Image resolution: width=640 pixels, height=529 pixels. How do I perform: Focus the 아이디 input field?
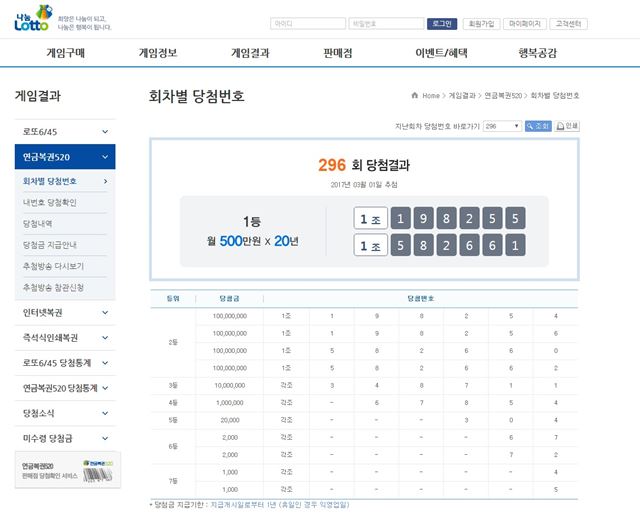(x=308, y=24)
